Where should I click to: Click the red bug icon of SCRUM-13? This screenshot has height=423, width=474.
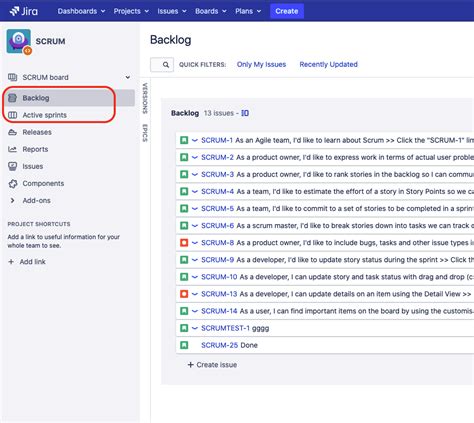point(184,294)
